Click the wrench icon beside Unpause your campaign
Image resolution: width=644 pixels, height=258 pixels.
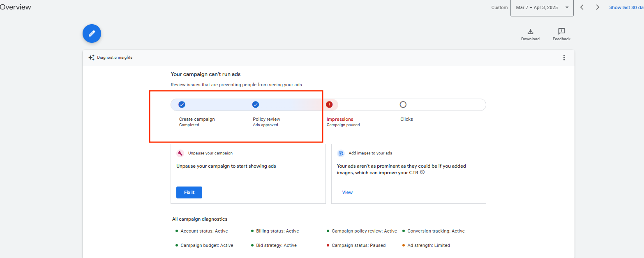(x=180, y=153)
